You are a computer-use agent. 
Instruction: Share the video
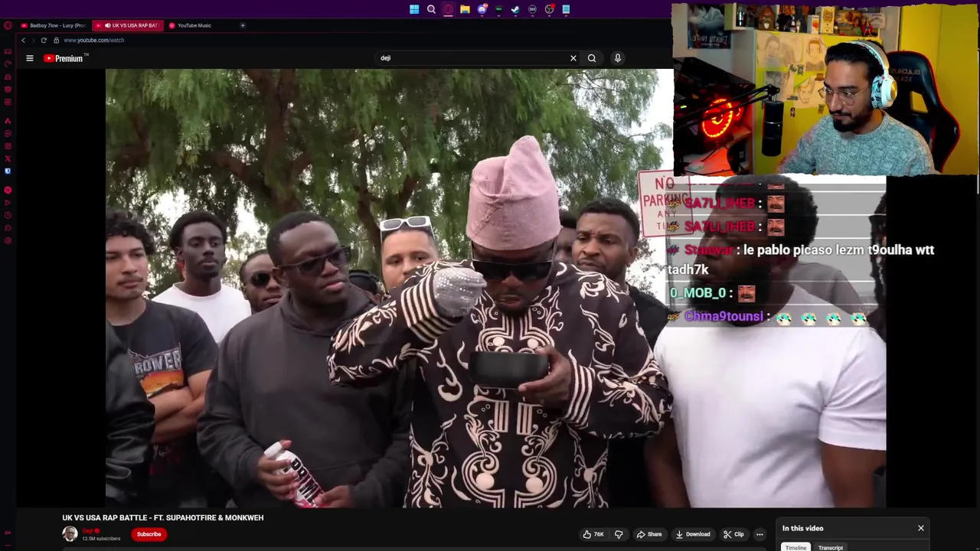coord(649,534)
